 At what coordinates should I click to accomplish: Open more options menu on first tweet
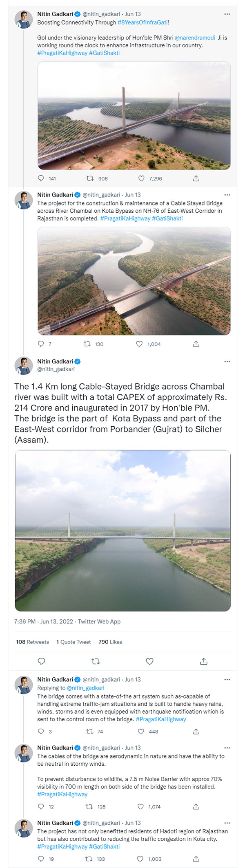click(227, 14)
